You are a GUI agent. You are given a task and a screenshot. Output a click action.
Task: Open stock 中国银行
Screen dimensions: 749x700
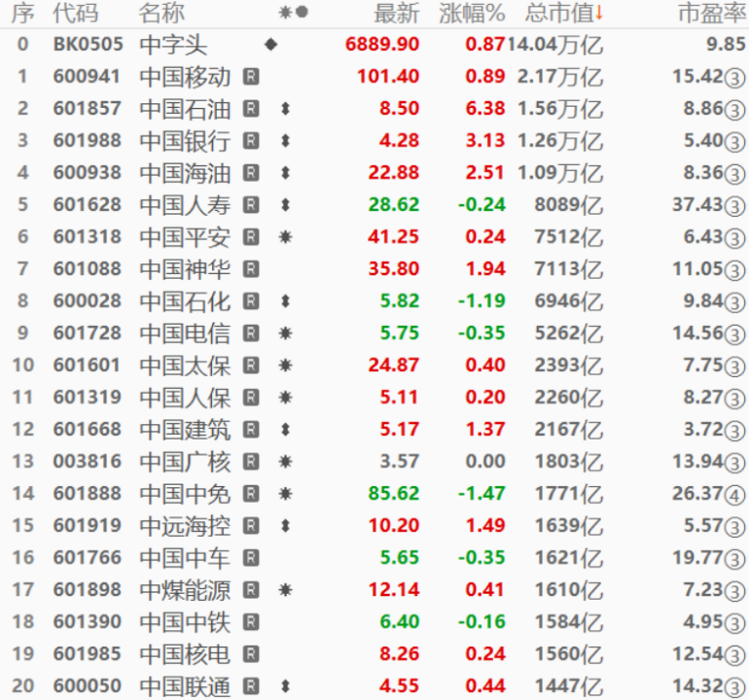[186, 141]
